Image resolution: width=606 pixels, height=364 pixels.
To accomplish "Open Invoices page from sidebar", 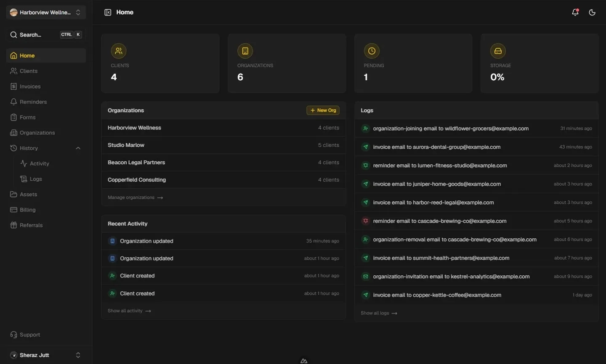I will click(x=46, y=87).
